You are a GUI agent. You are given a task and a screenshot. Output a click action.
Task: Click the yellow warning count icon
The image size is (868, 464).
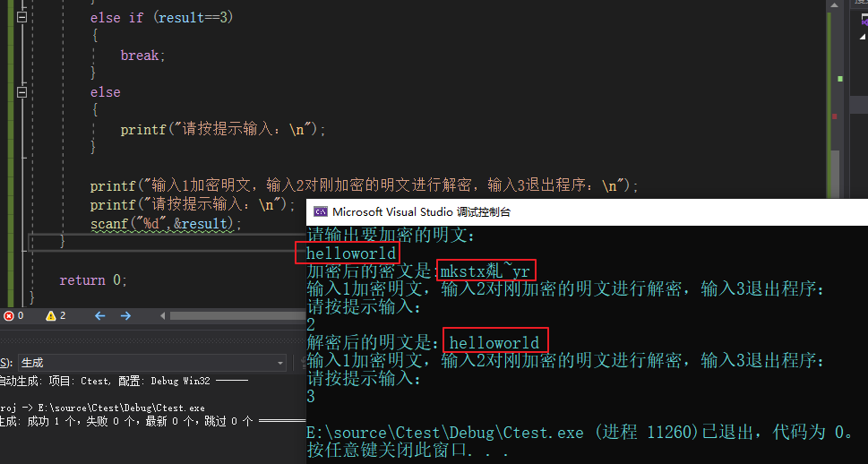pos(51,315)
